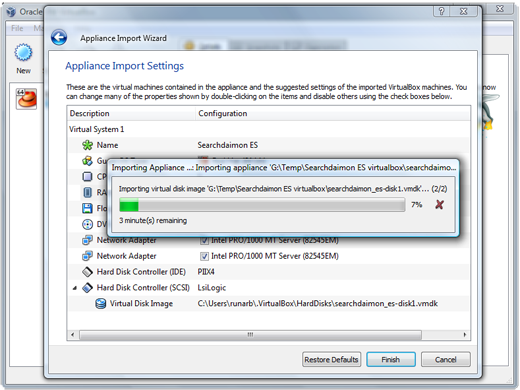Click the green Name row icon
Screen dimensions: 520x390
pyautogui.click(x=87, y=145)
